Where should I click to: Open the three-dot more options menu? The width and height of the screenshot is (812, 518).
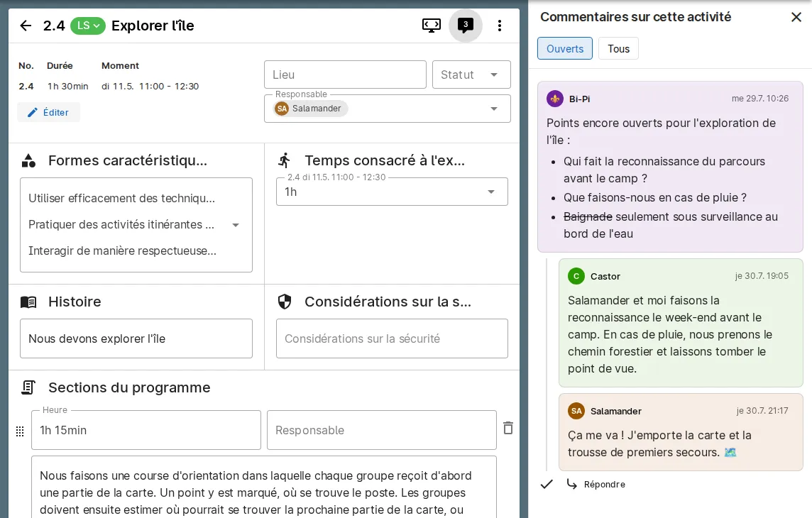click(x=500, y=26)
